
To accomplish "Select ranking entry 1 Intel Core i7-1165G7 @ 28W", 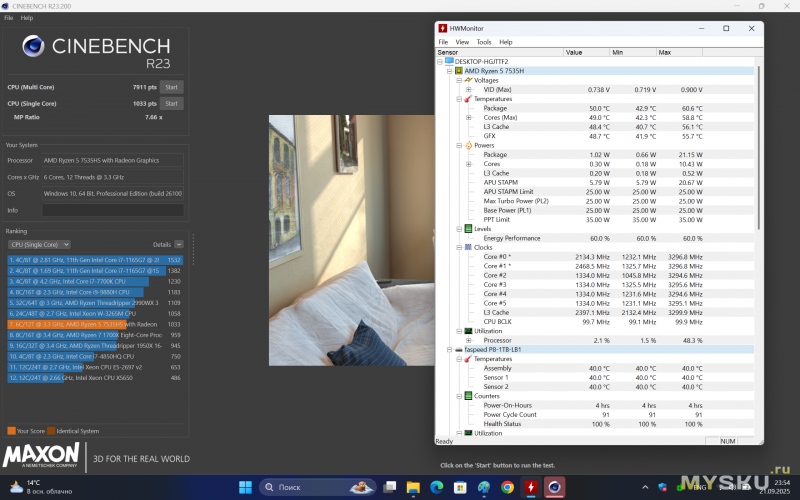I will tap(95, 260).
